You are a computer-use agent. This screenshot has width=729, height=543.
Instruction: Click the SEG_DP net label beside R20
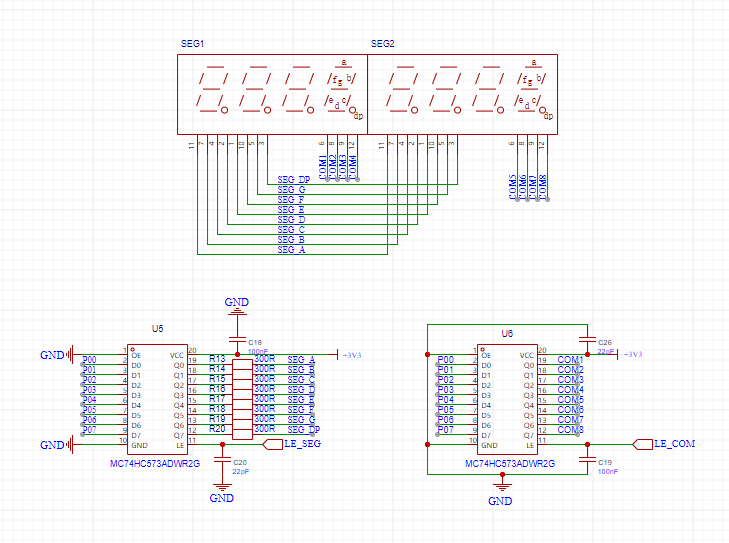304,430
